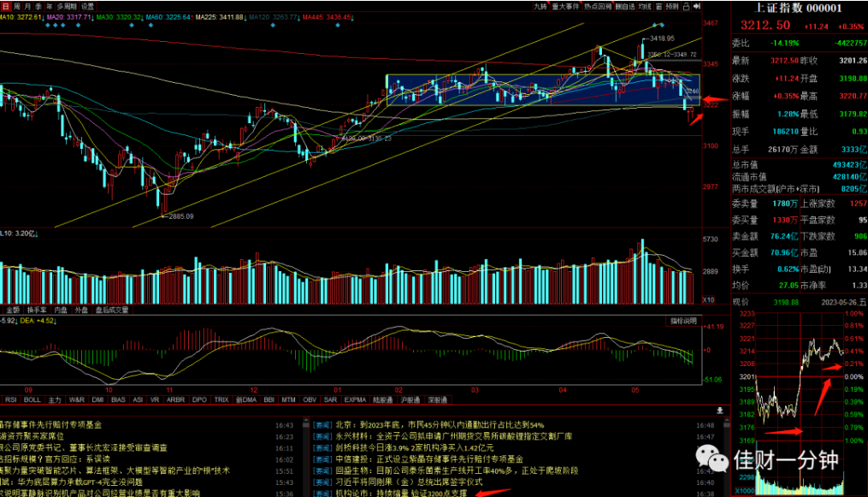Click the X10 volume scale label
868x497 pixels.
(x=709, y=299)
